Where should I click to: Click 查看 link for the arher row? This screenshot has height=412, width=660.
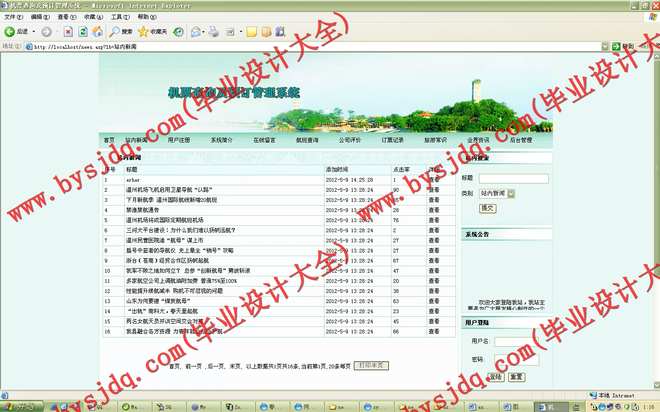pyautogui.click(x=434, y=180)
